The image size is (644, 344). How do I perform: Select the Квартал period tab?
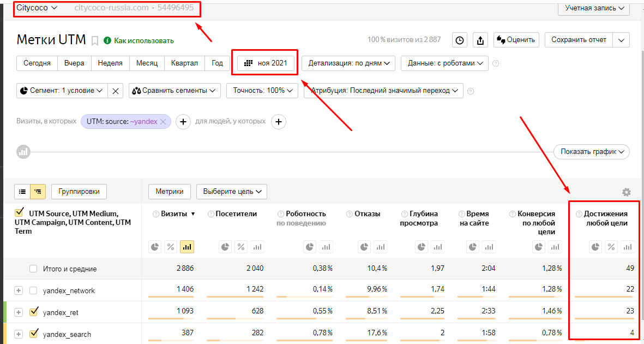(x=184, y=63)
